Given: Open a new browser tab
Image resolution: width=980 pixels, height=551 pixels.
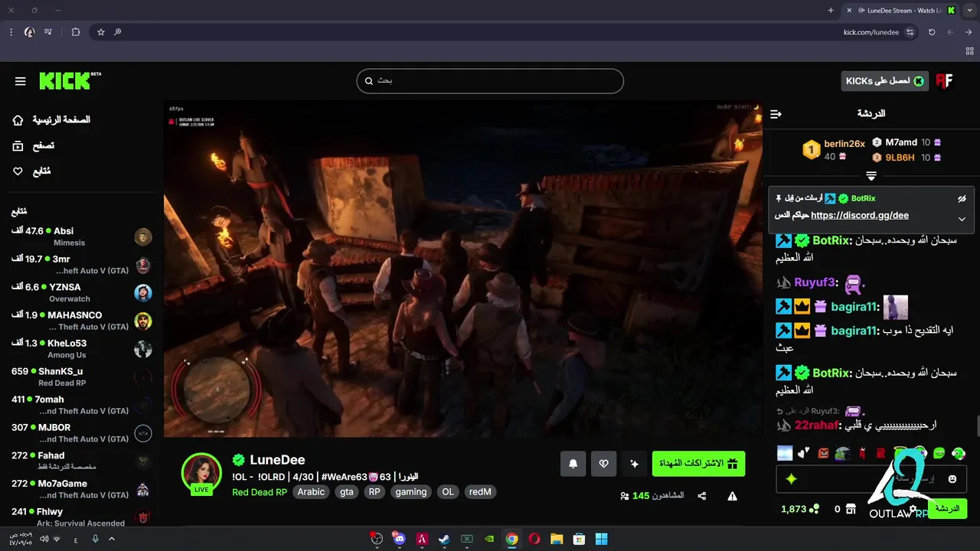Looking at the screenshot, I should click(x=831, y=11).
